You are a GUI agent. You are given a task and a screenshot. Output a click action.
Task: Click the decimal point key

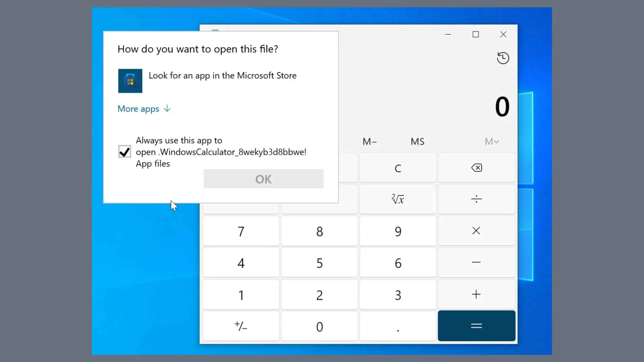coord(398,326)
